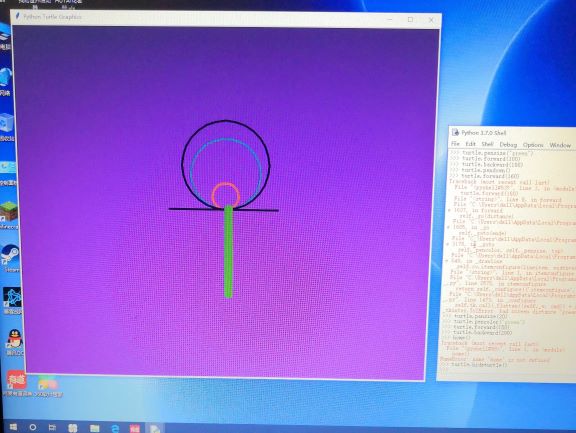576x433 pixels.
Task: Open File Explorer folder icon on taskbar
Action: coord(95,428)
